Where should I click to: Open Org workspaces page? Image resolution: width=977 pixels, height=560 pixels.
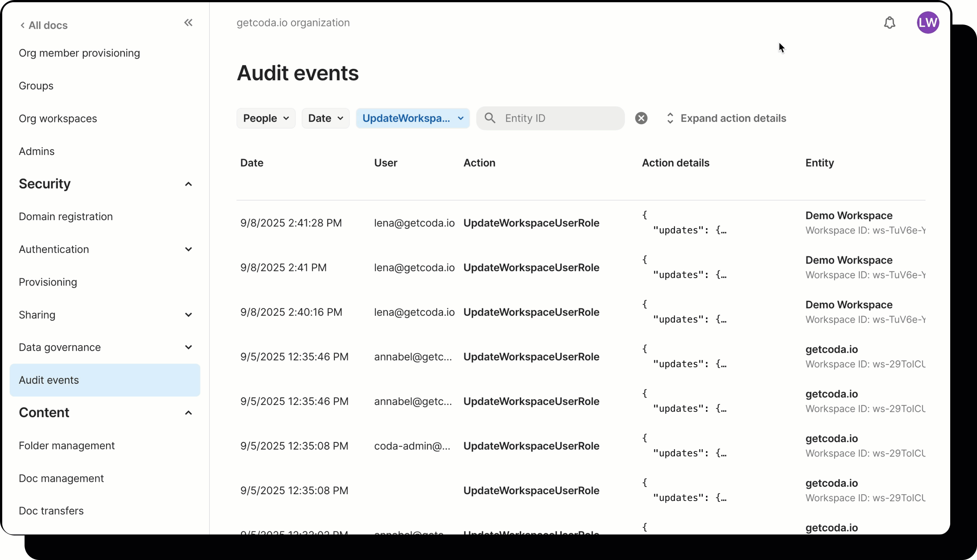point(58,119)
